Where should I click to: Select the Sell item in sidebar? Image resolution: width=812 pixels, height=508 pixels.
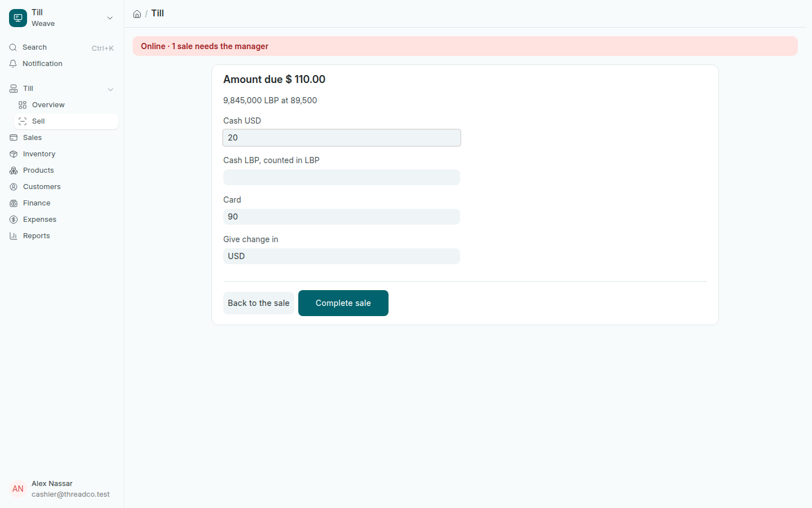(x=66, y=121)
